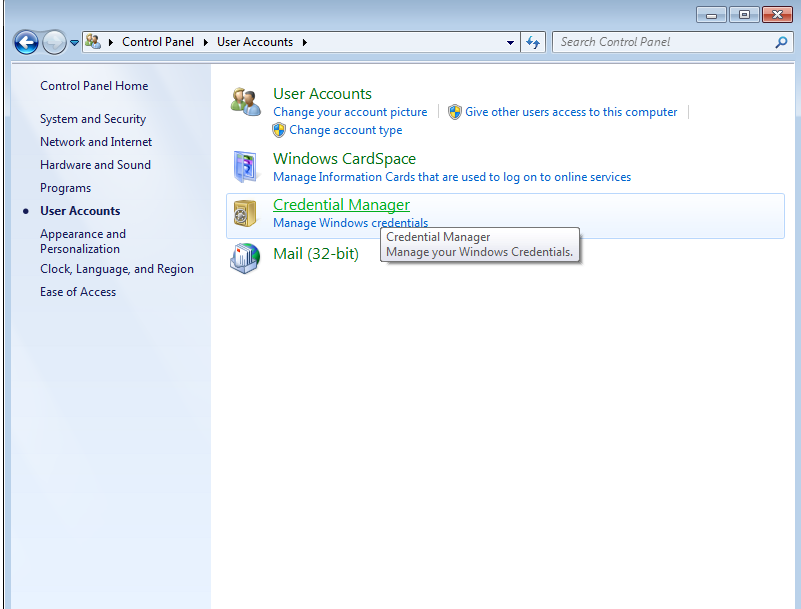Minimize the Control Panel window
801x609 pixels.
pos(711,15)
